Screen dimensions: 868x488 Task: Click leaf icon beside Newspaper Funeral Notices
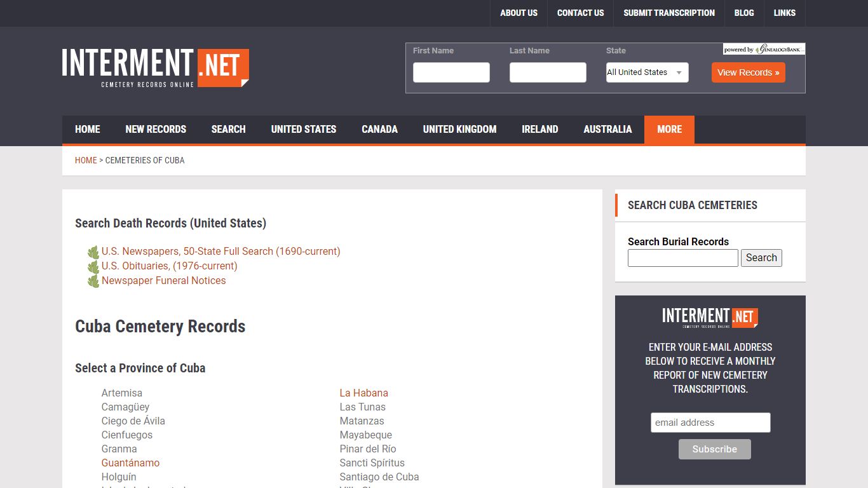93,281
